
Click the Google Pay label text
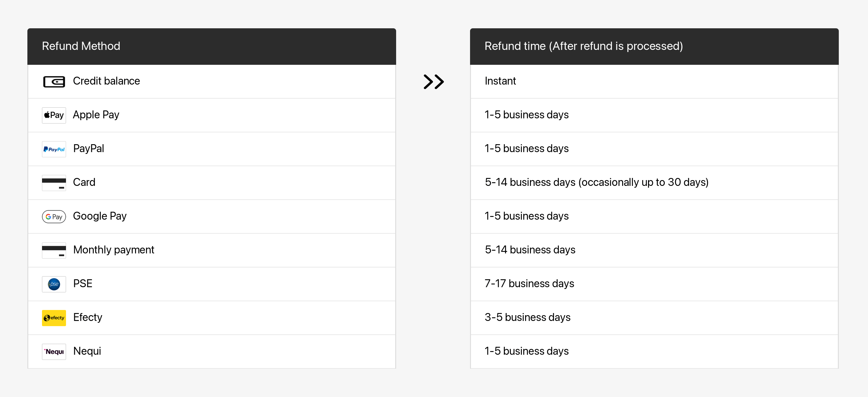coord(100,216)
